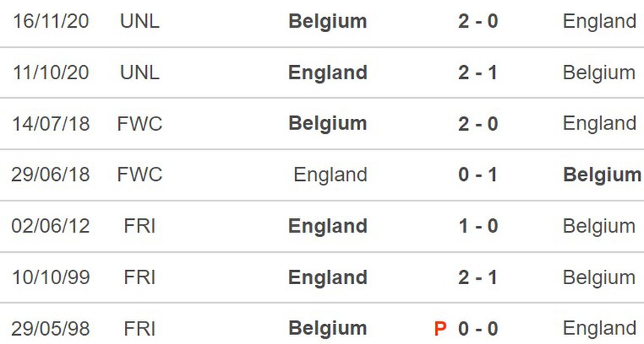Screen dimensions: 644x344
Task: Click the 2 - 0 score for 16/11/20
Action: tap(478, 22)
